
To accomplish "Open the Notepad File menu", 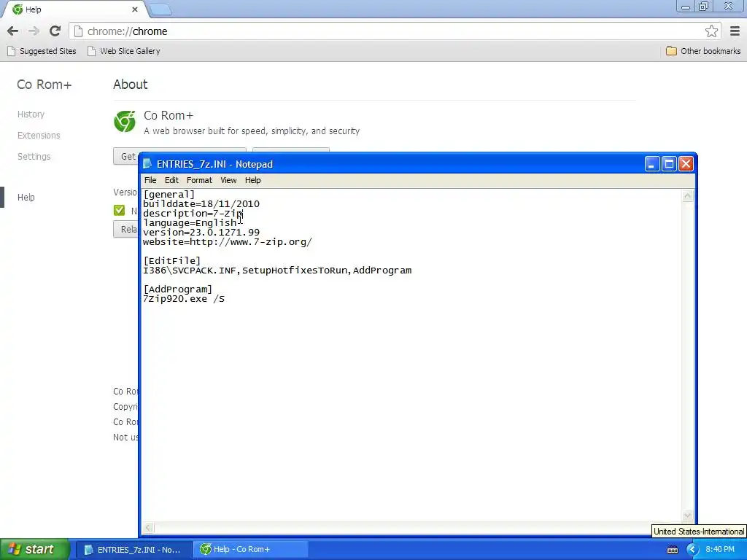I will coord(150,180).
